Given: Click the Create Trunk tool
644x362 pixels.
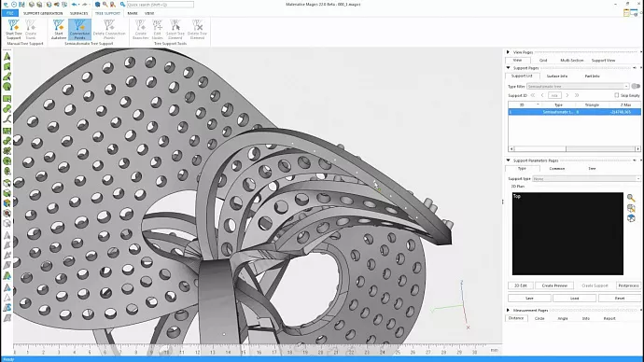Looking at the screenshot, I should 31,29.
